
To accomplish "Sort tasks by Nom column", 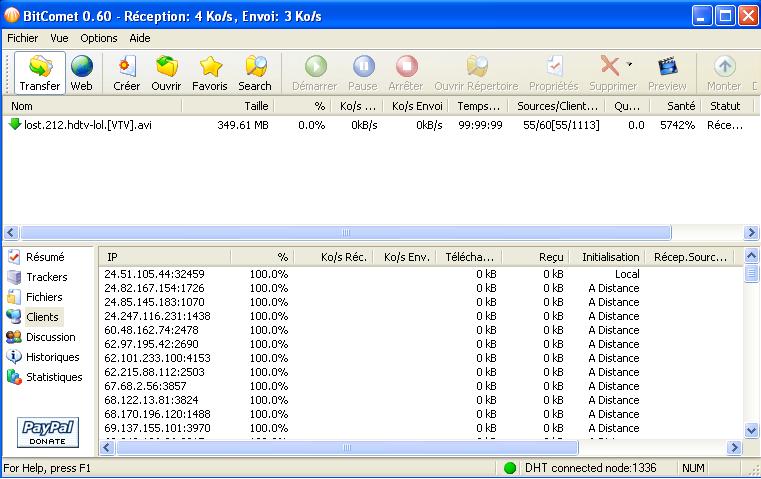I will (92, 106).
